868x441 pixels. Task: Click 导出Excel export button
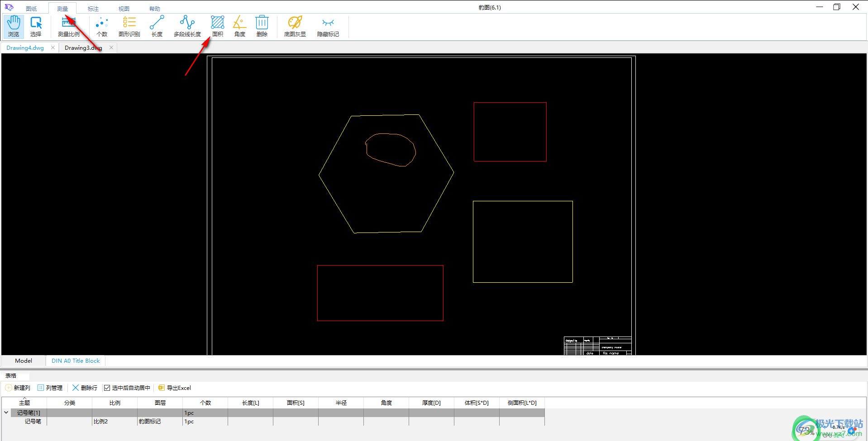click(175, 388)
